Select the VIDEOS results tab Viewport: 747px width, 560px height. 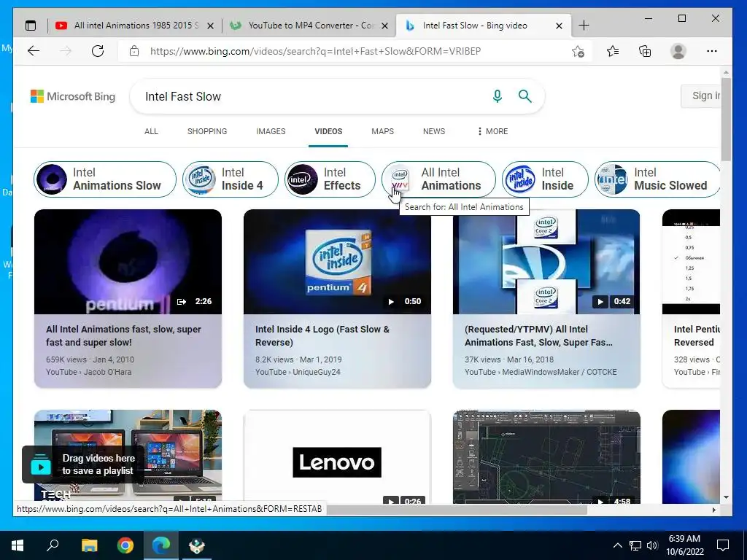coord(328,131)
